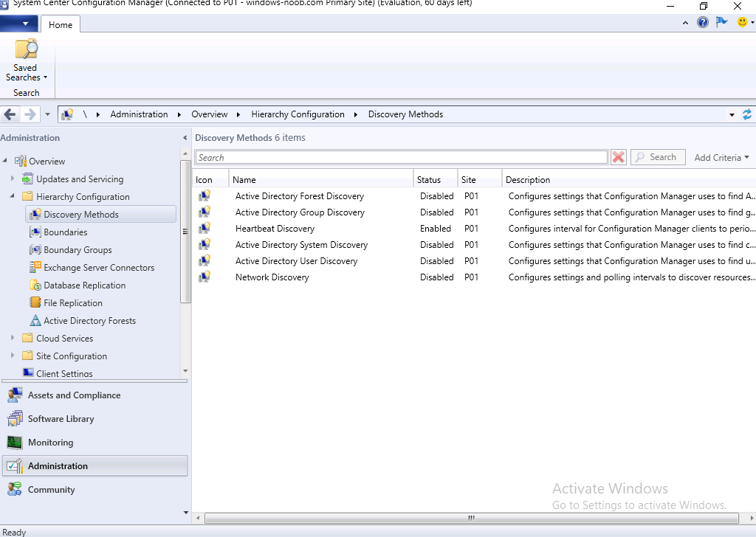
Task: Click into the Search text field
Action: (401, 158)
